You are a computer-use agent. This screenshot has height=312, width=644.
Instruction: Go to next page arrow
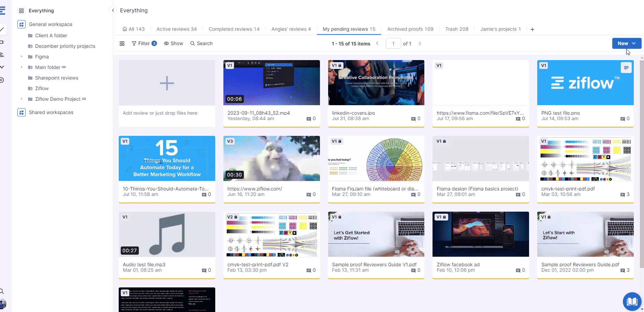point(420,43)
